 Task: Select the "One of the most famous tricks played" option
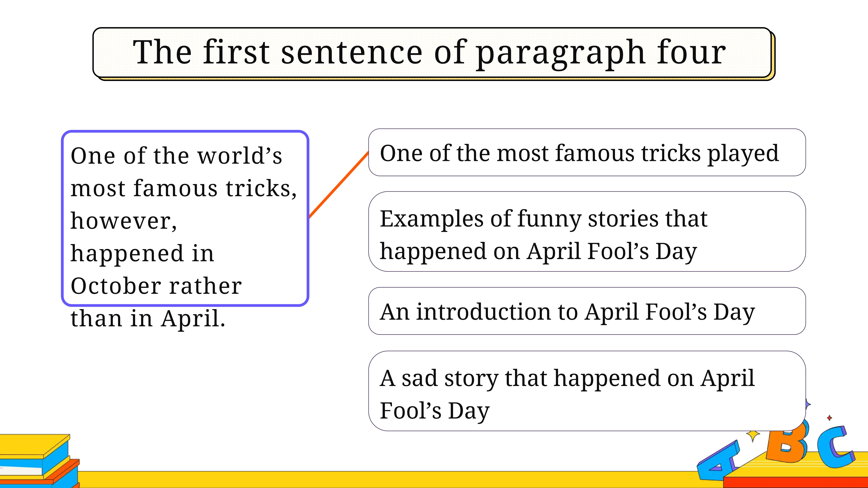[587, 152]
